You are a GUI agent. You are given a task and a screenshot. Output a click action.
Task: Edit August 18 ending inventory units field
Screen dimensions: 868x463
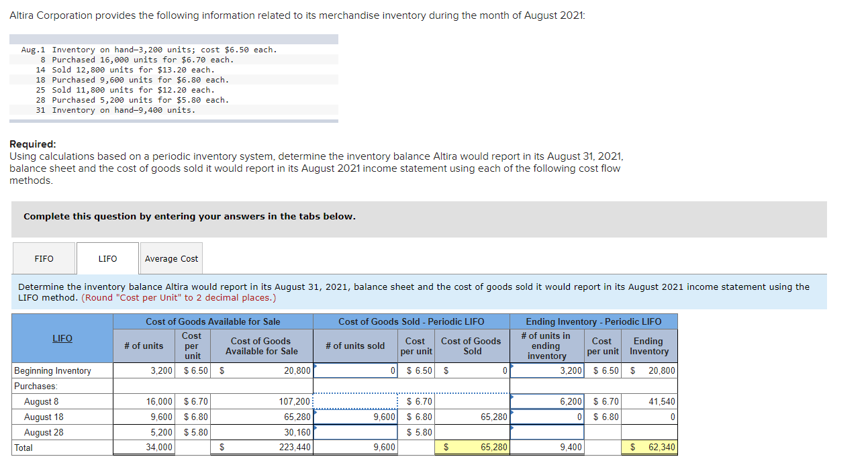(546, 417)
